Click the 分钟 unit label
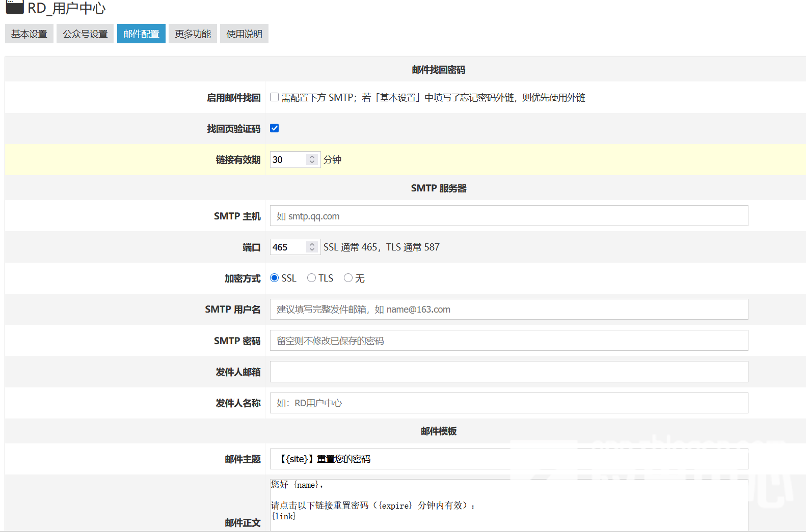 tap(332, 160)
